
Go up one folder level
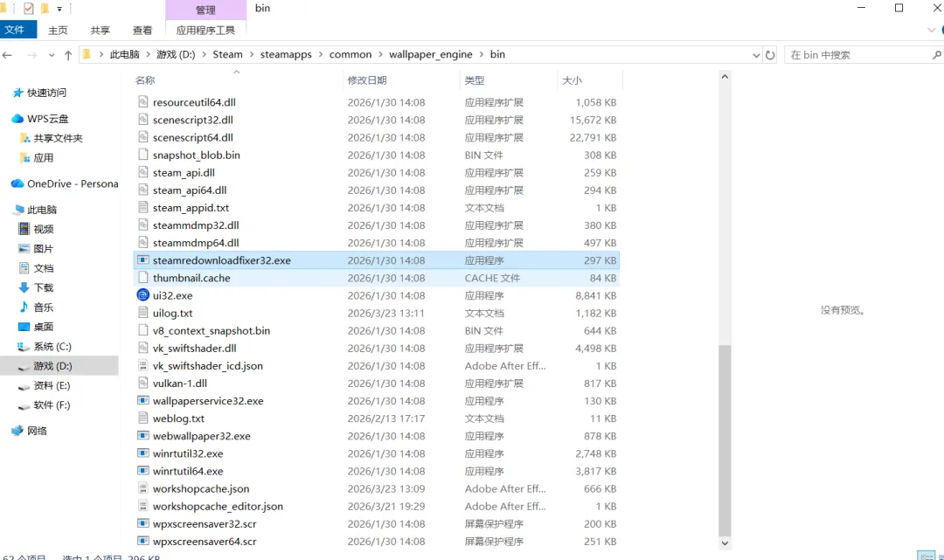click(x=68, y=55)
